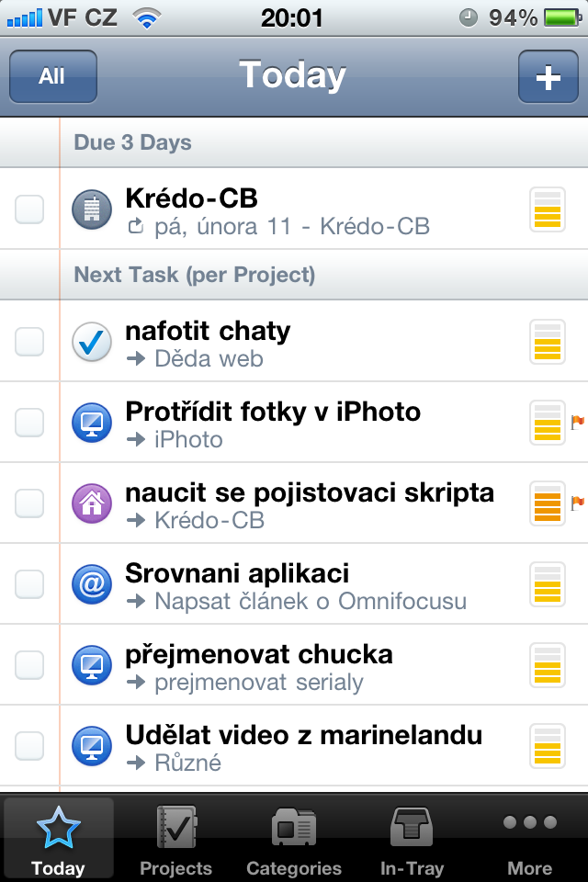Tick the checkbox for Srovnani aplikaci
Viewport: 588px width, 882px height.
[x=28, y=584]
